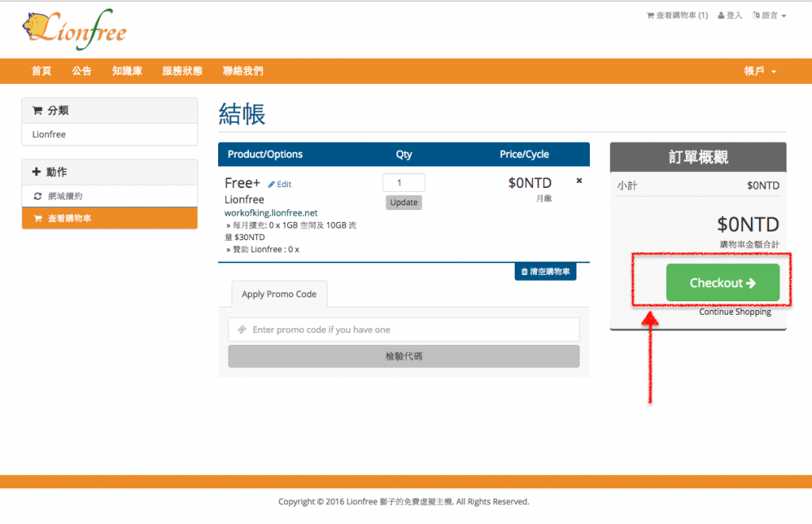Click the green Checkout button
The image size is (812, 524).
tap(722, 283)
